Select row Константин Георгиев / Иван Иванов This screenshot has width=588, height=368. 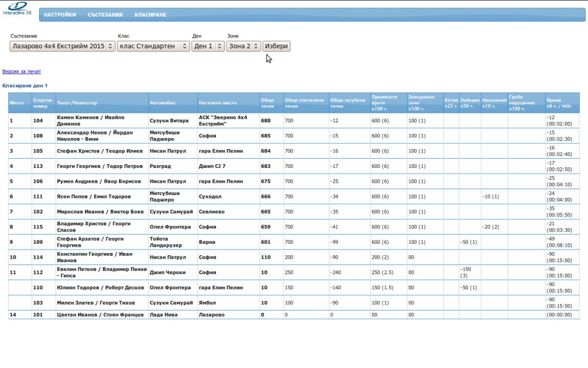[x=293, y=257]
